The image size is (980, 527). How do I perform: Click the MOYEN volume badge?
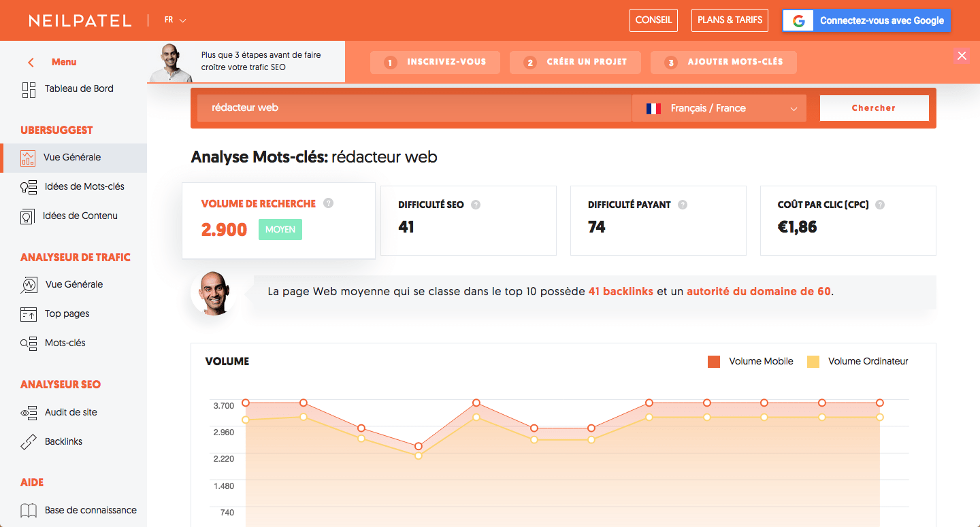click(280, 230)
